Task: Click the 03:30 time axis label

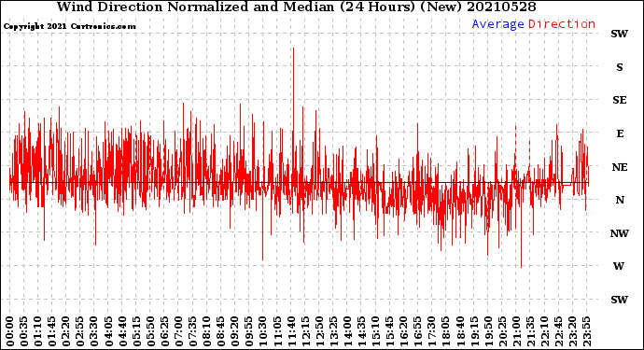Action: (x=94, y=331)
